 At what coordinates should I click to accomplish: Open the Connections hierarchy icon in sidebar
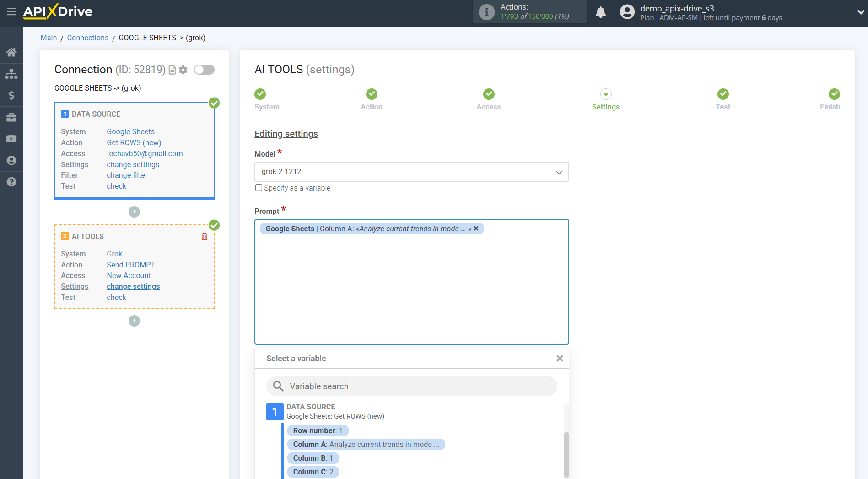pos(11,73)
